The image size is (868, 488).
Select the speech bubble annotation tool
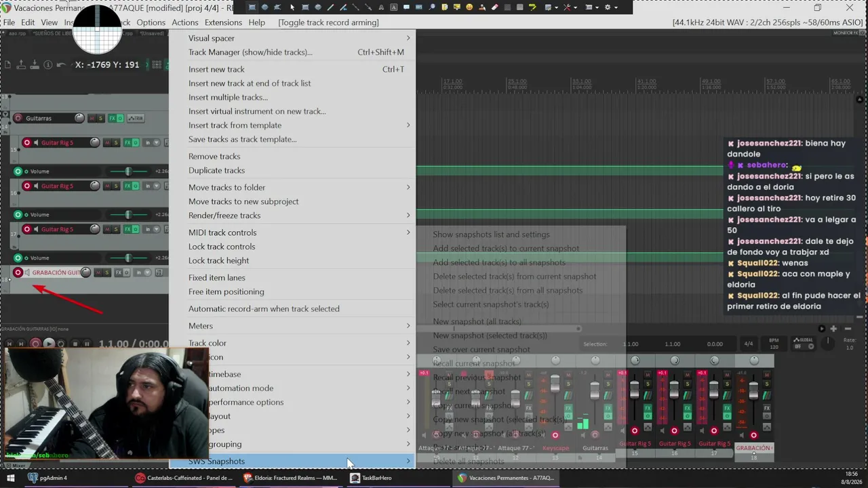click(x=407, y=7)
